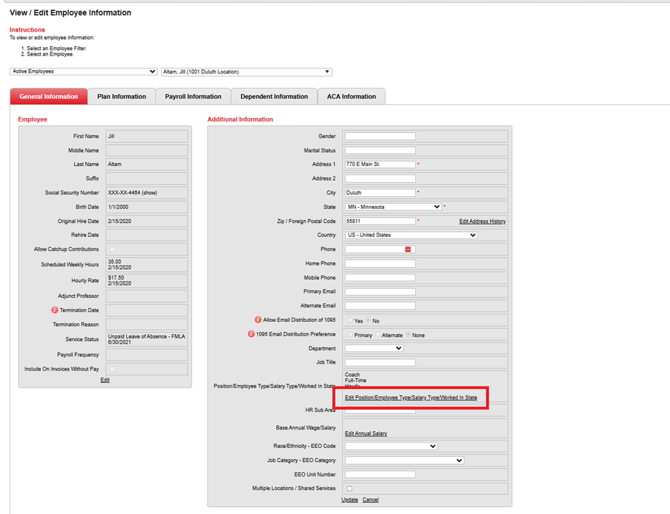
Task: Click info icon for Allow Email Distribution of 1095
Action: [x=257, y=320]
